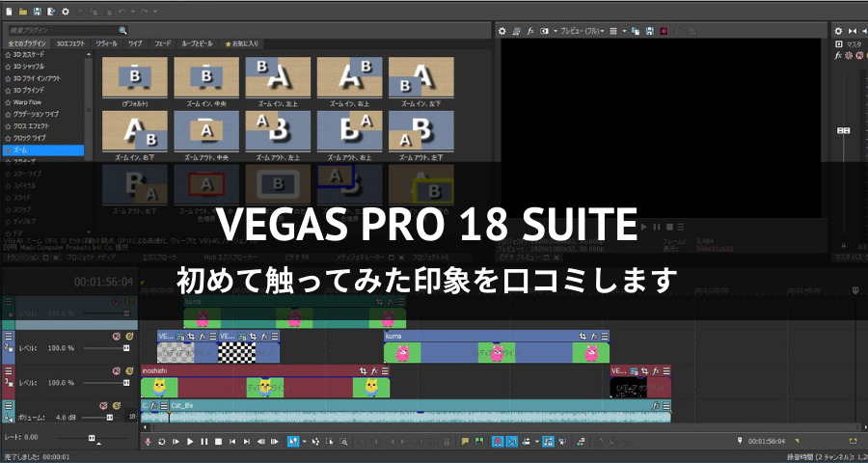Open the ワイプ tab
The width and height of the screenshot is (868, 463).
pos(135,43)
